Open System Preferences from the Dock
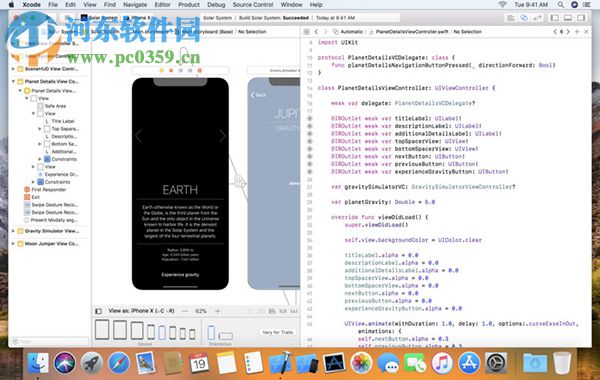This screenshot has width=600, height=380. tap(496, 362)
